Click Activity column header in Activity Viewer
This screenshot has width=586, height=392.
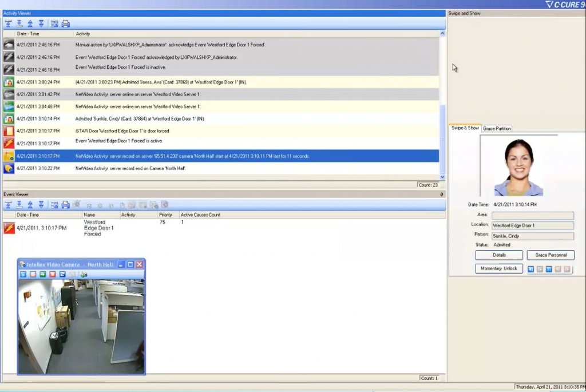click(x=256, y=34)
